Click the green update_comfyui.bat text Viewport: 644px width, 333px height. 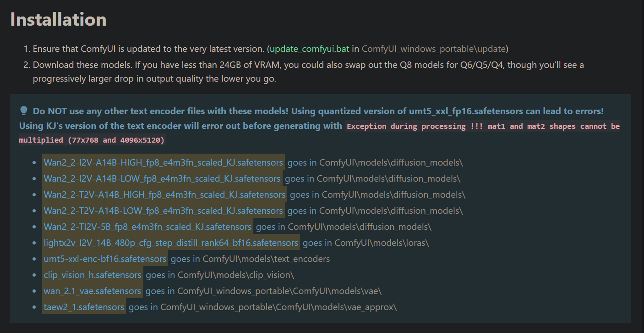[x=310, y=49]
